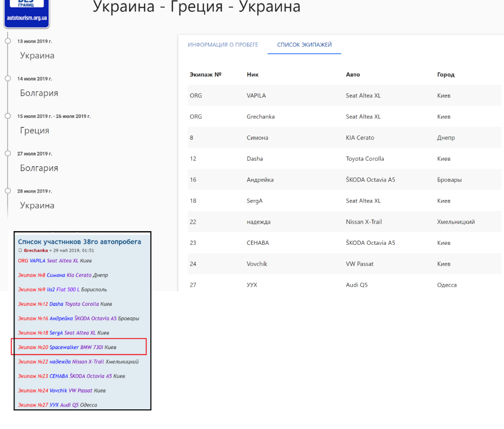Click the Grechanka nickname in the table
Screen dimensions: 504x429
coord(261,116)
